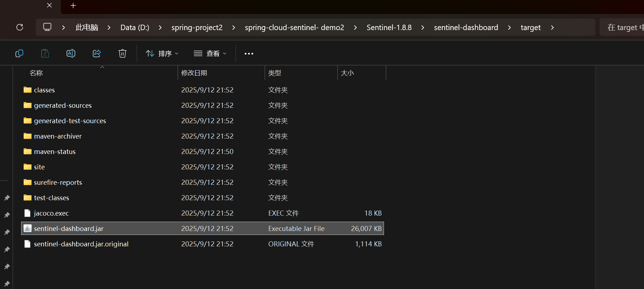Screen dimensions: 644x289
Task: Click the ORIGINAL 文件 type cell
Action: click(291, 244)
